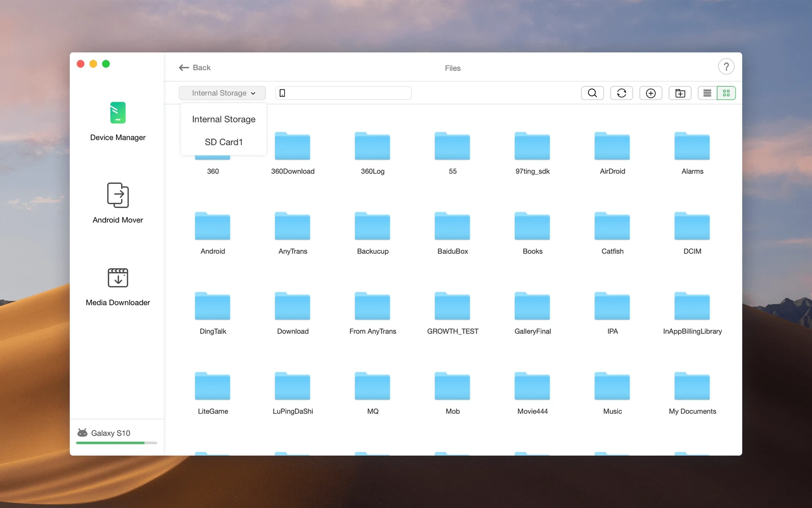Click the Galaxy S10 storage progress bar

[117, 443]
